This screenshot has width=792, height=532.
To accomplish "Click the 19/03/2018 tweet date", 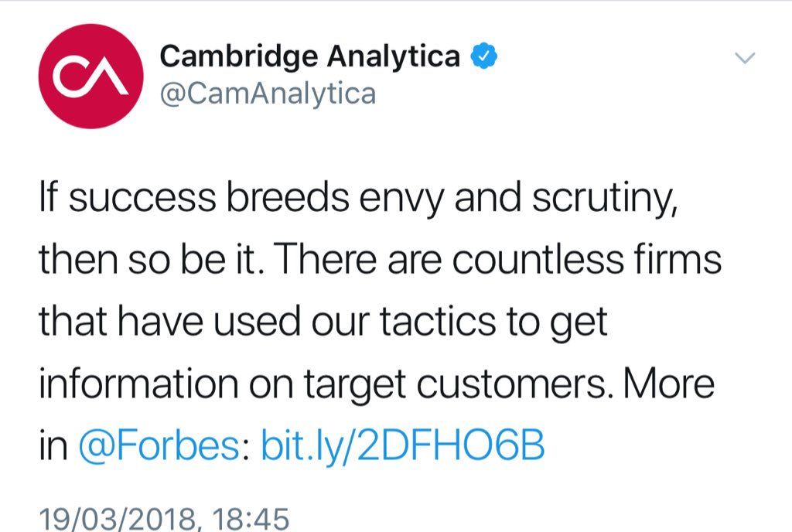I will point(108,518).
